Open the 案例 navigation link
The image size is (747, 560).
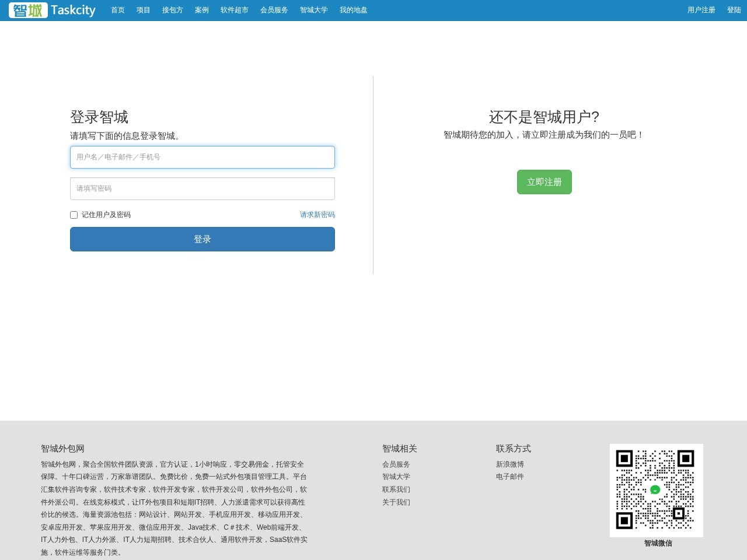(202, 10)
